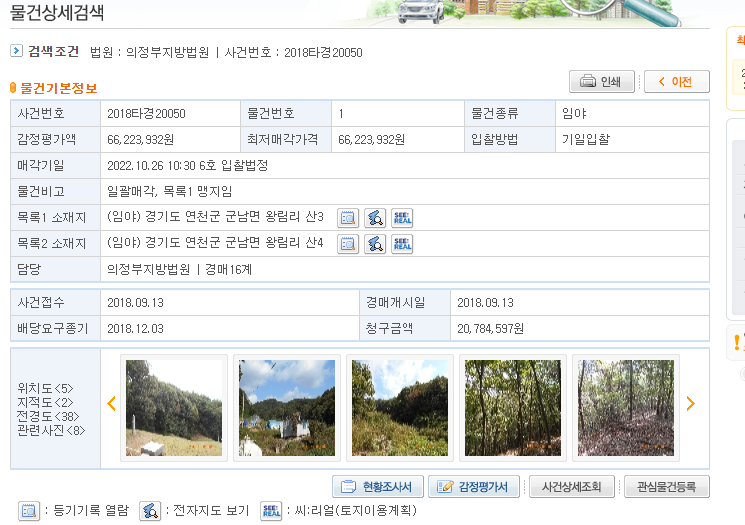The width and height of the screenshot is (745, 525).
Task: Show next photos with right arrow
Action: (x=691, y=403)
